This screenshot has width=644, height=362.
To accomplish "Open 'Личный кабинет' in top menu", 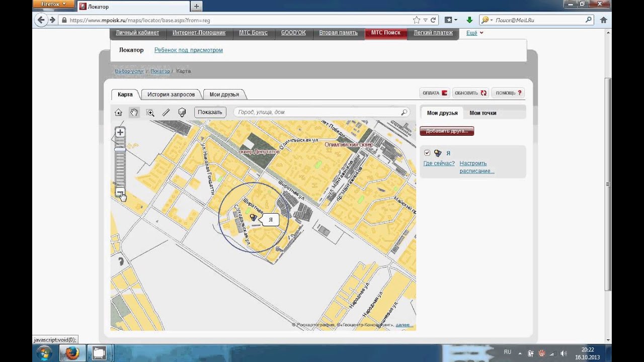I will coord(137,33).
